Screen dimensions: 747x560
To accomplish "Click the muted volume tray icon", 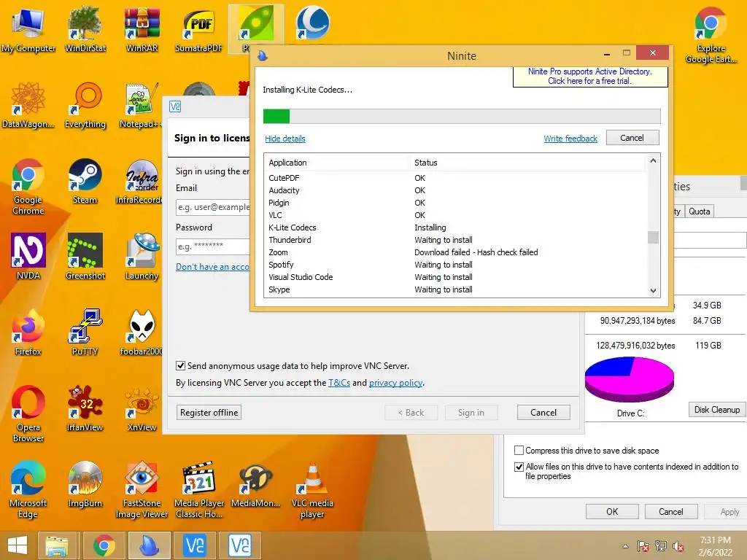I will [678, 546].
